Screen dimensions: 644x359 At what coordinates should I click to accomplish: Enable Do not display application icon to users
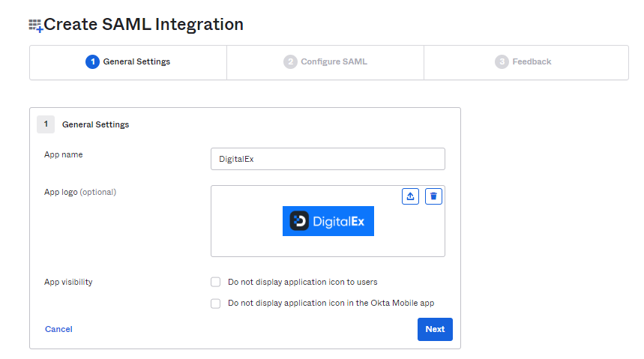click(216, 282)
